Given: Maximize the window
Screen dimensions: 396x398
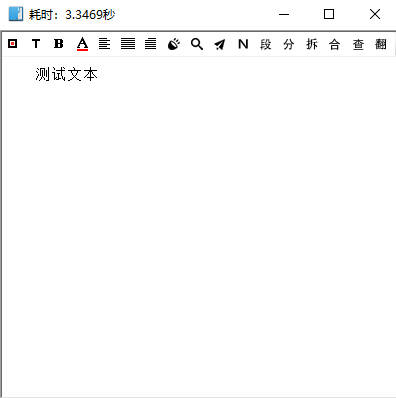Looking at the screenshot, I should (x=329, y=14).
